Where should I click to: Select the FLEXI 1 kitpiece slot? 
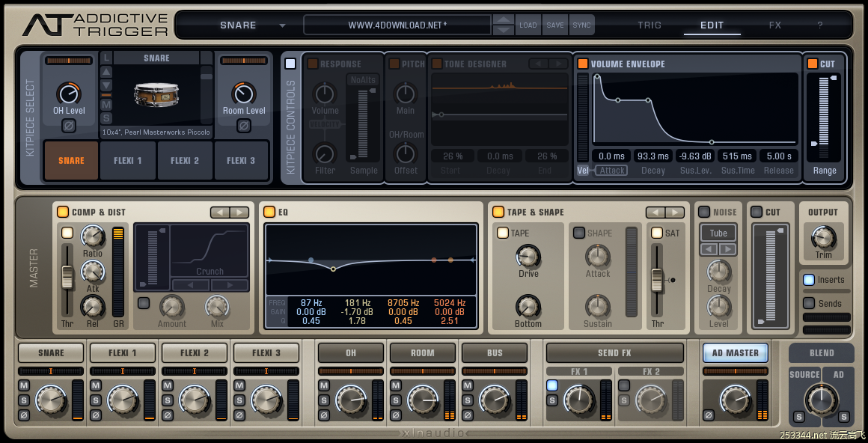tap(128, 161)
